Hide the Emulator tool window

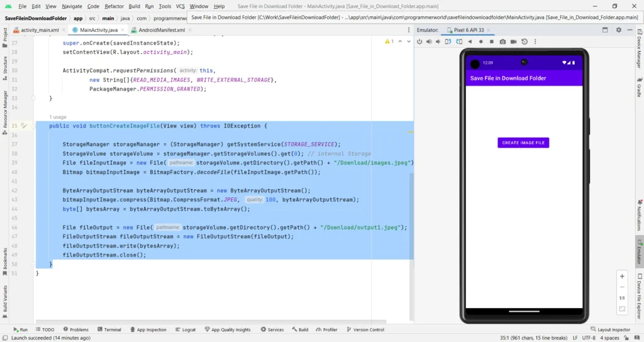(x=630, y=30)
